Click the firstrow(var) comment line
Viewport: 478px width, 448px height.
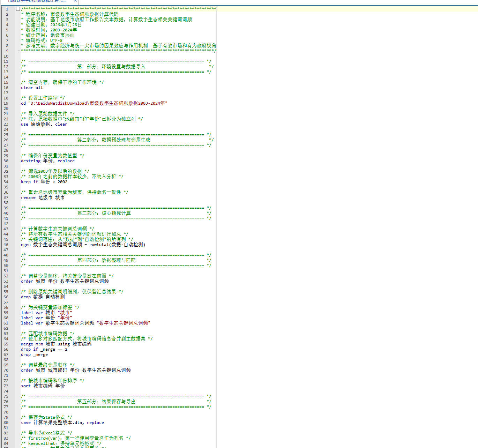(76, 438)
